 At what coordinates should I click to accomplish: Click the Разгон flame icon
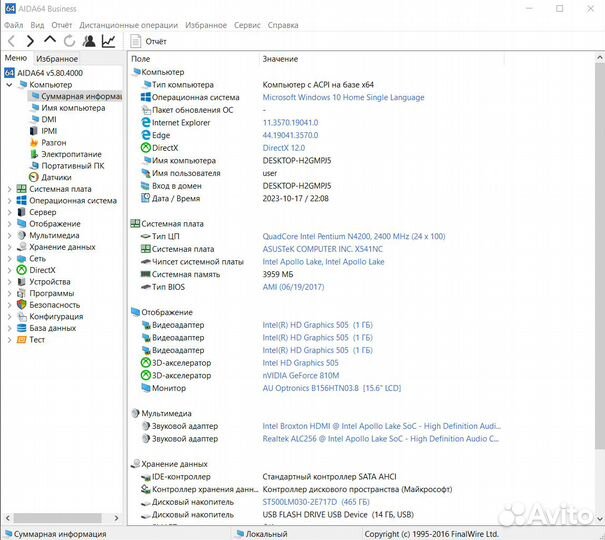(x=34, y=143)
